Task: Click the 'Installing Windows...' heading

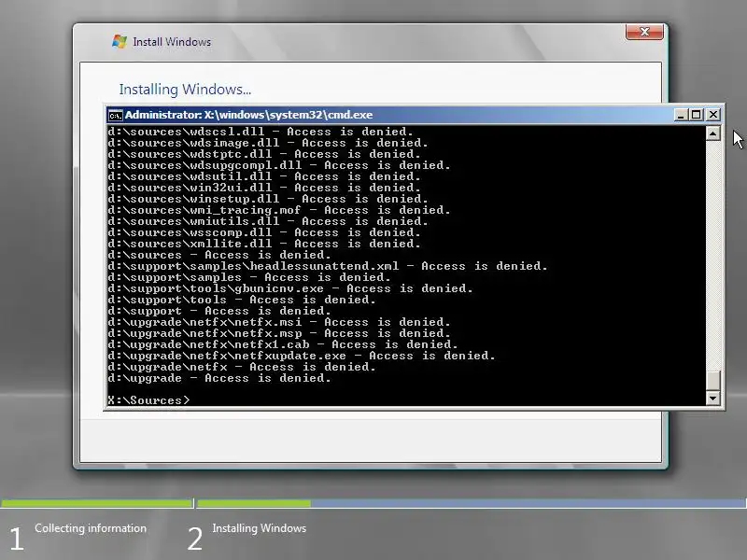Action: tap(185, 90)
